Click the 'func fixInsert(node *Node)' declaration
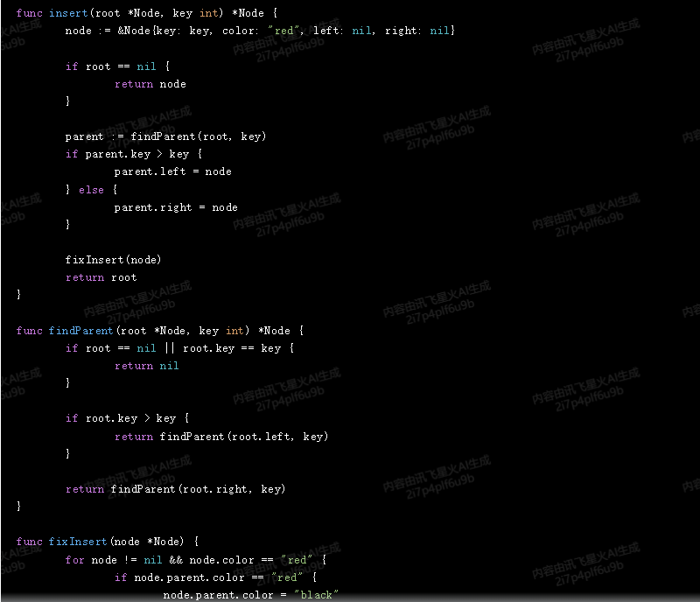 click(x=108, y=542)
